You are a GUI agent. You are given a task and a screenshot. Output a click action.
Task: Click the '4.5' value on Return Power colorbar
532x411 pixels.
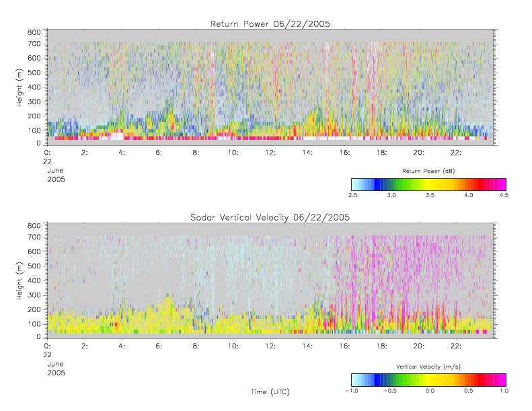(504, 195)
